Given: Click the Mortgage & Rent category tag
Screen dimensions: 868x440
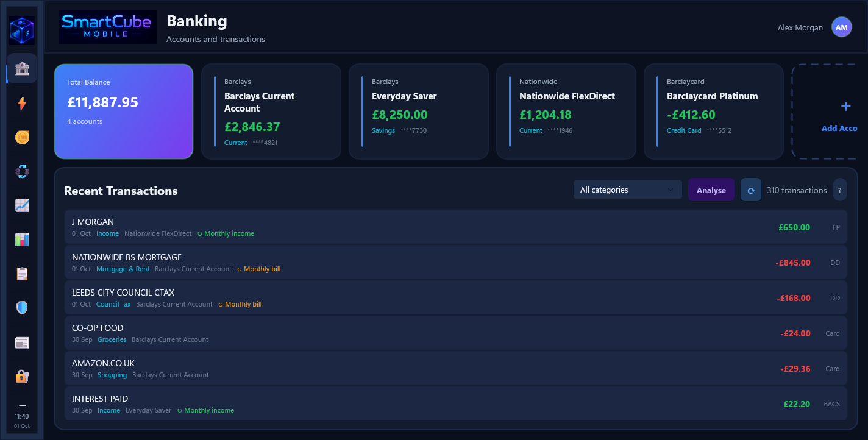Looking at the screenshot, I should coord(123,269).
